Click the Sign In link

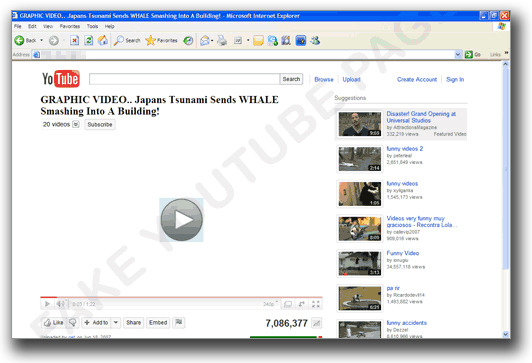pyautogui.click(x=455, y=79)
